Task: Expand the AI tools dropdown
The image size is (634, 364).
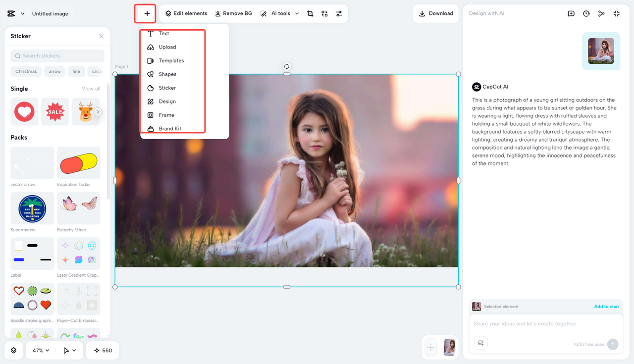Action: [x=279, y=13]
